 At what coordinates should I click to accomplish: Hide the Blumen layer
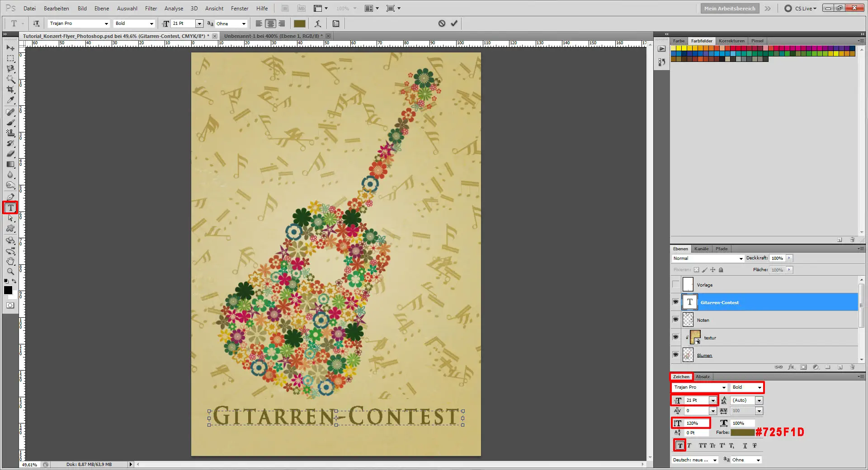[x=675, y=355]
